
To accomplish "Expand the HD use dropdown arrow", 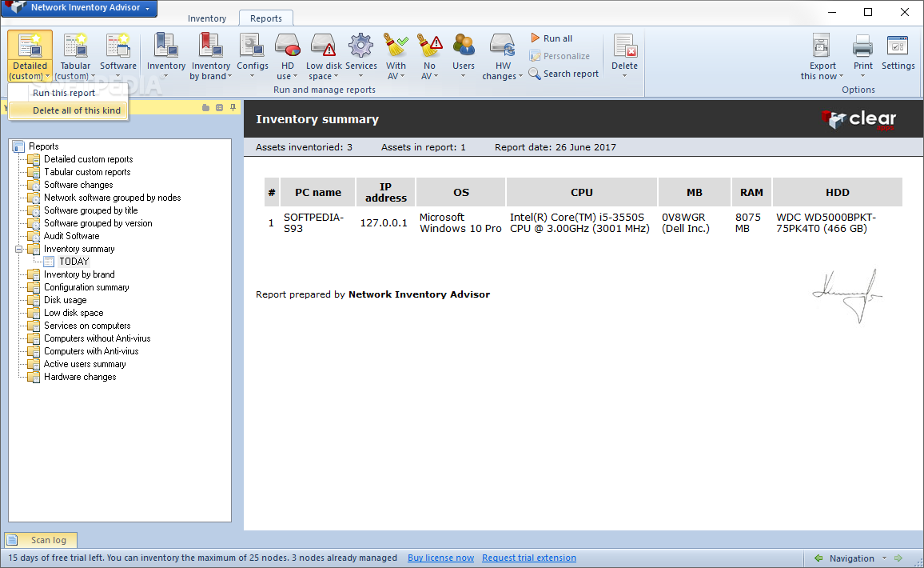I will coord(295,77).
